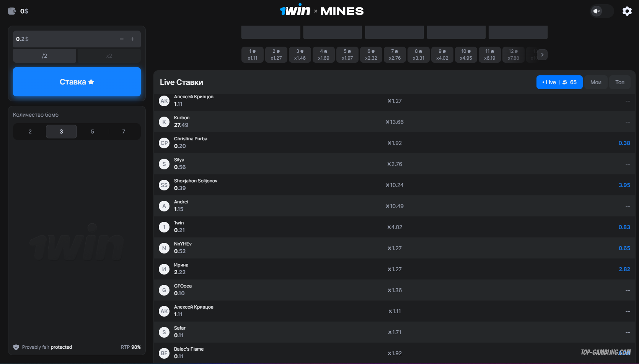Click Silya's x2.76 multiplier
Image resolution: width=639 pixels, height=364 pixels.
click(394, 164)
